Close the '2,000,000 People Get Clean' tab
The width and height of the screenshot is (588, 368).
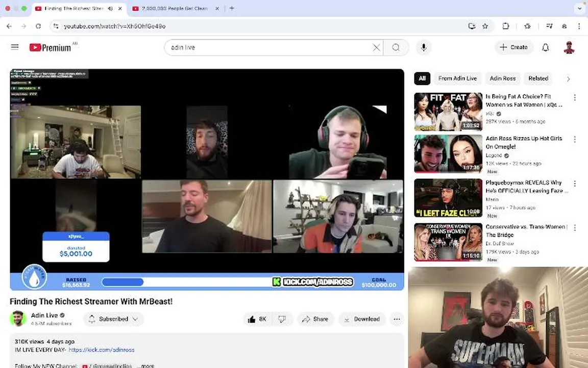point(217,8)
